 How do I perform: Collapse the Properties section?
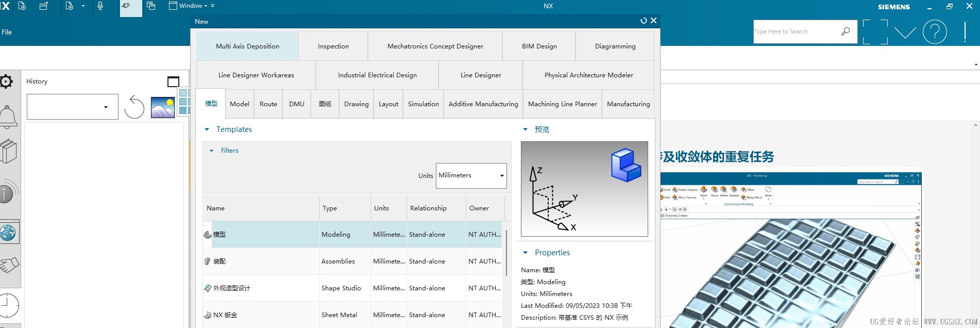(526, 253)
